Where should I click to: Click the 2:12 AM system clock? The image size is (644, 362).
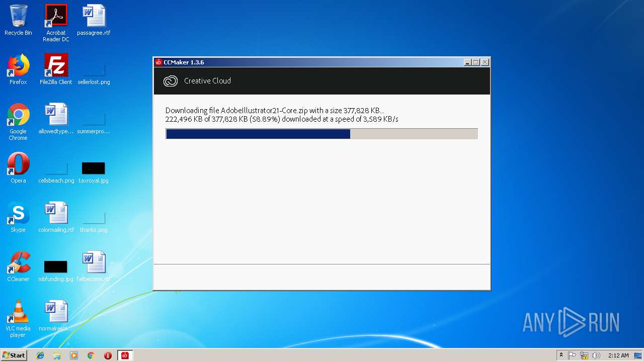coord(618,355)
